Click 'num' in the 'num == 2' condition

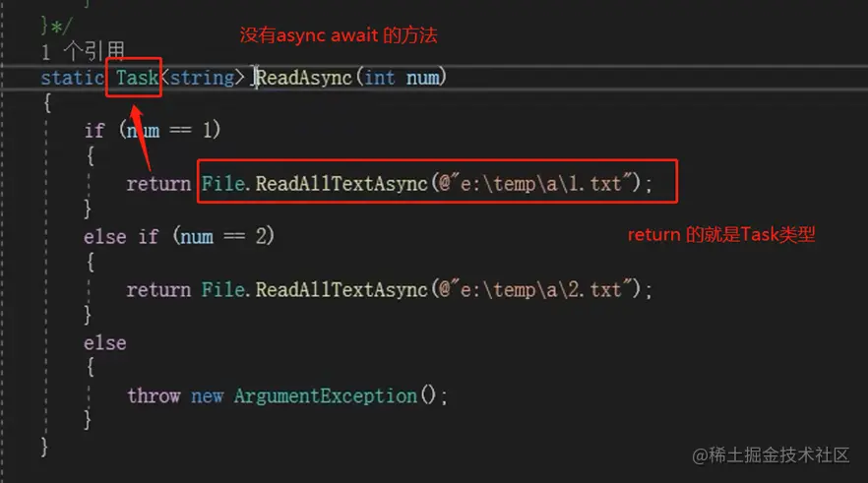point(197,237)
